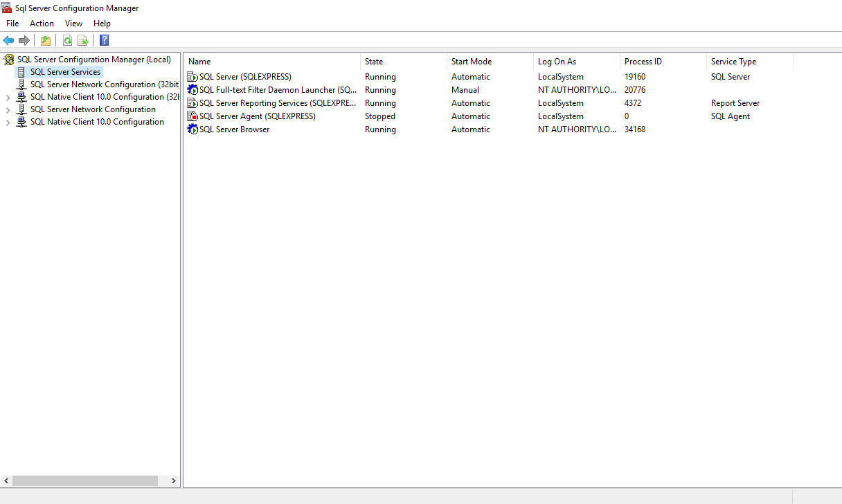Expand SQL Native Client 10.0 Configuration (32bit) node
The width and height of the screenshot is (842, 504).
click(x=8, y=98)
